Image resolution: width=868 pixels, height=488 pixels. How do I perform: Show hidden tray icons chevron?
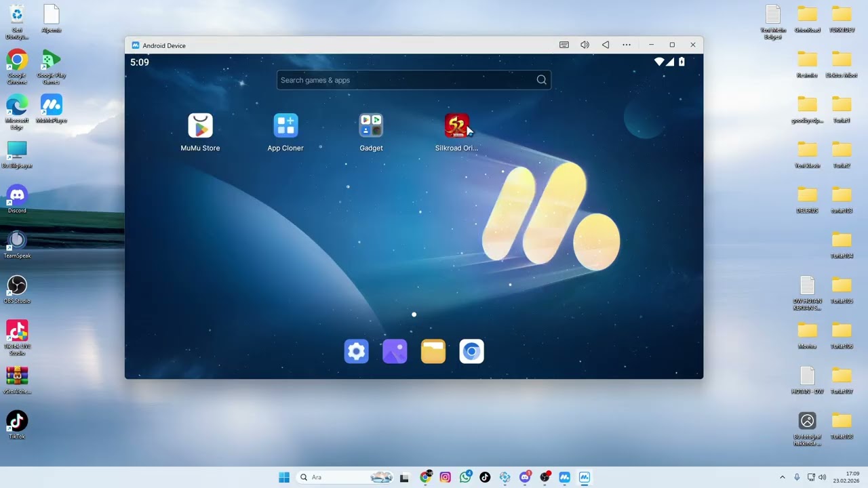[782, 477]
